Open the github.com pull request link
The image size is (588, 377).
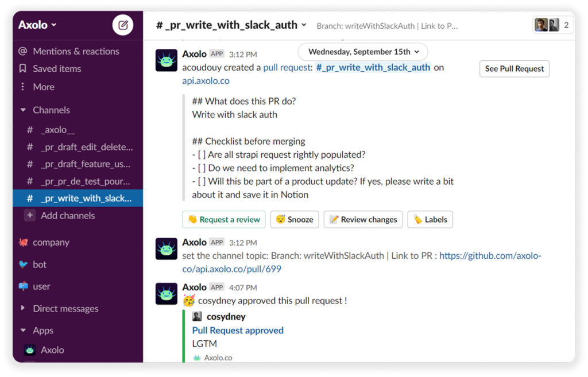[490, 256]
